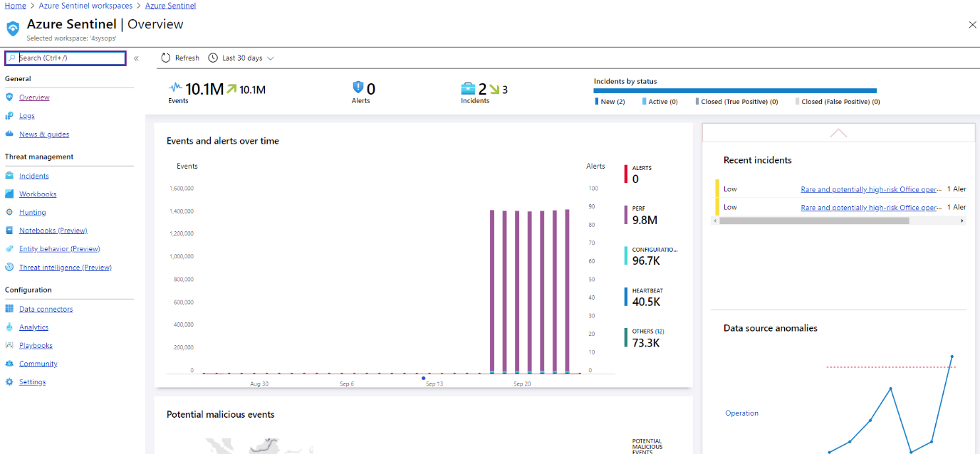
Task: Click the Analytics flask icon
Action: 9,327
